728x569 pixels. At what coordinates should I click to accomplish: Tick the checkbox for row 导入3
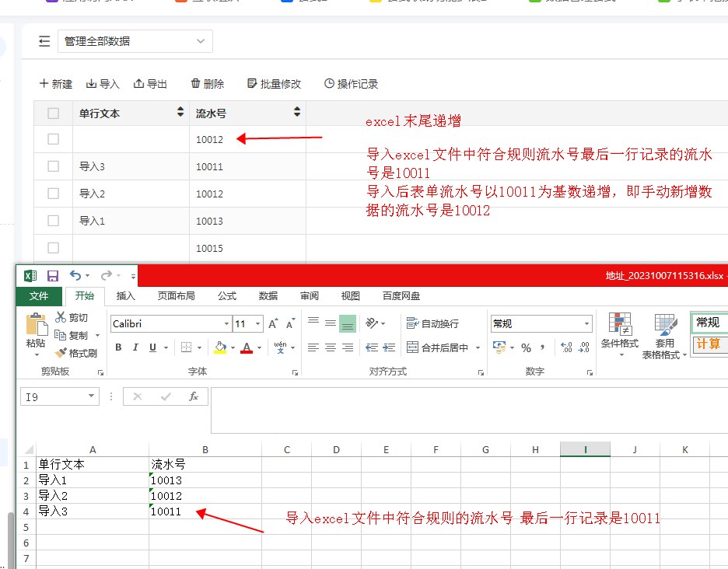pos(53,166)
